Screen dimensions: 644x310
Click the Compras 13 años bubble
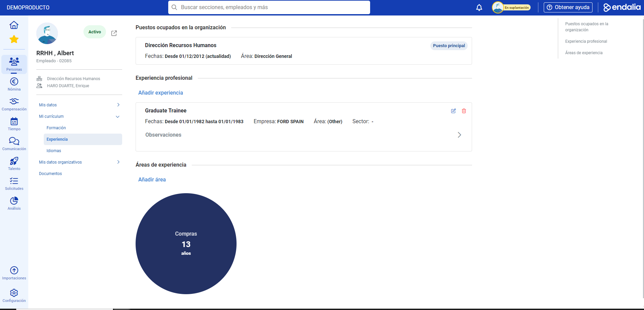point(186,244)
